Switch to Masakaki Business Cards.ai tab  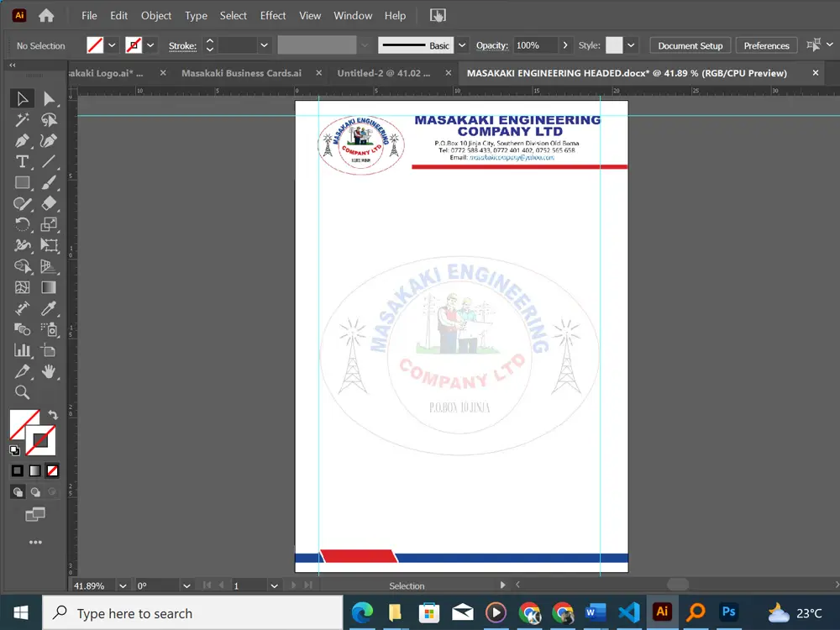(x=242, y=73)
